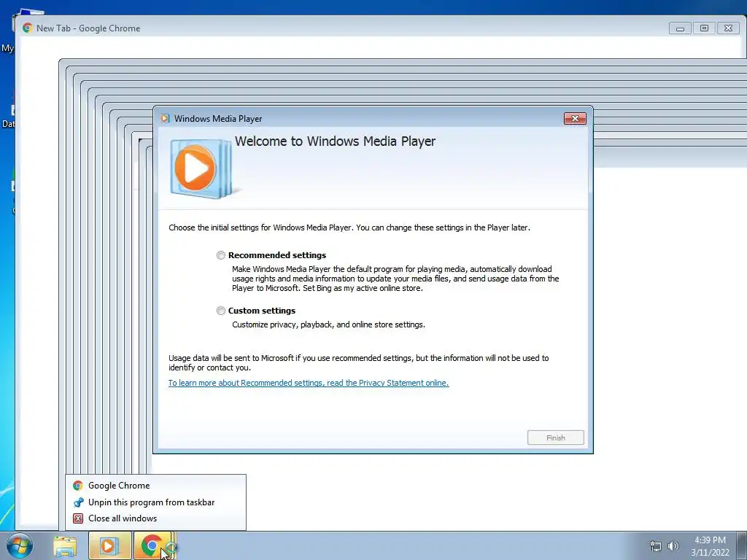This screenshot has width=747, height=560.
Task: Close the Windows Media Player dialog
Action: [x=575, y=119]
